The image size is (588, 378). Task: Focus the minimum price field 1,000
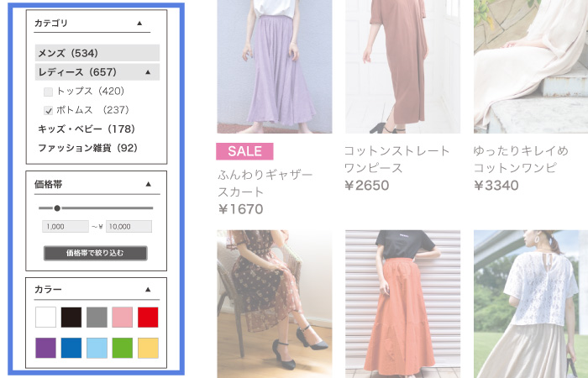pyautogui.click(x=66, y=227)
